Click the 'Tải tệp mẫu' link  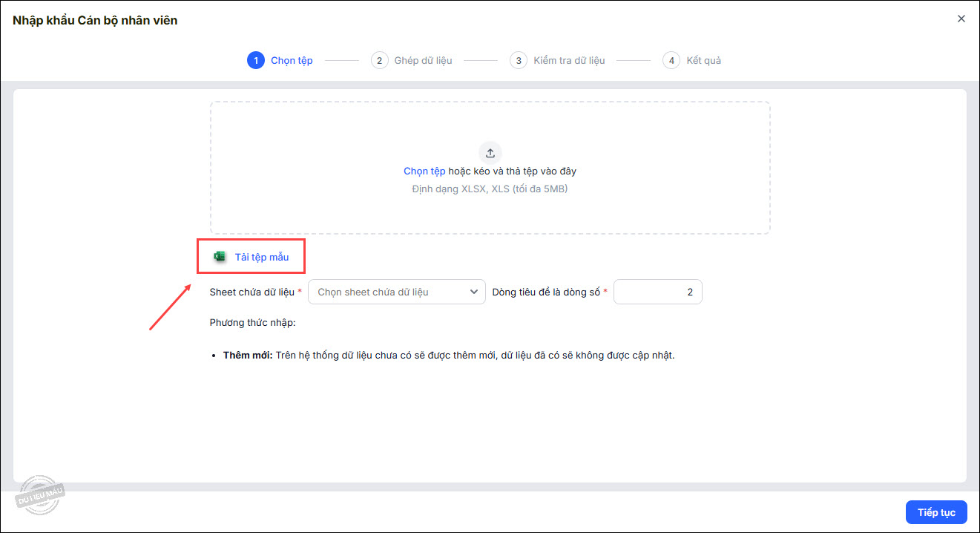262,257
